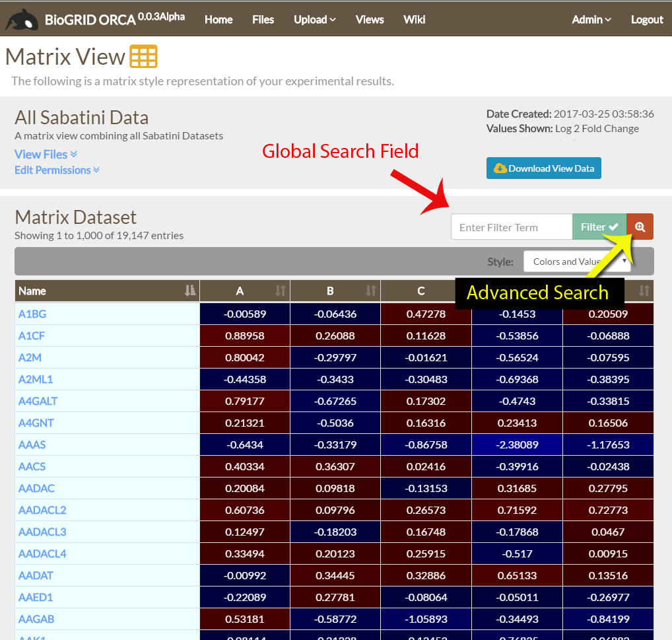The height and width of the screenshot is (640, 672).
Task: Open the Upload dropdown menu
Action: point(315,20)
